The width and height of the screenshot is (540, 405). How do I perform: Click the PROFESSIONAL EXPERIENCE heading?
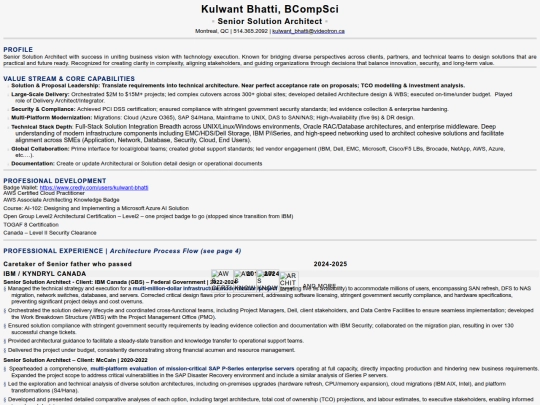click(x=53, y=251)
